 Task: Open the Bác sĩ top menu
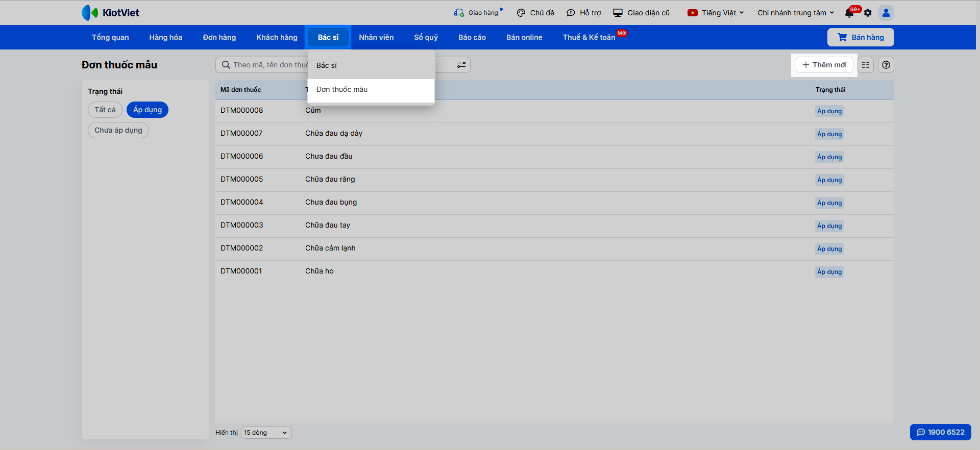coord(328,37)
